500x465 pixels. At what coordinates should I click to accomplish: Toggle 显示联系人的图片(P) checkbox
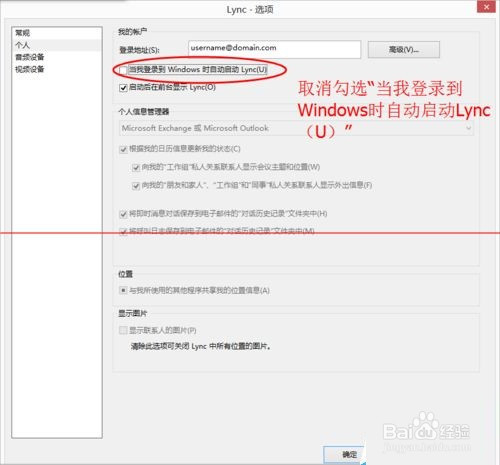tap(123, 330)
